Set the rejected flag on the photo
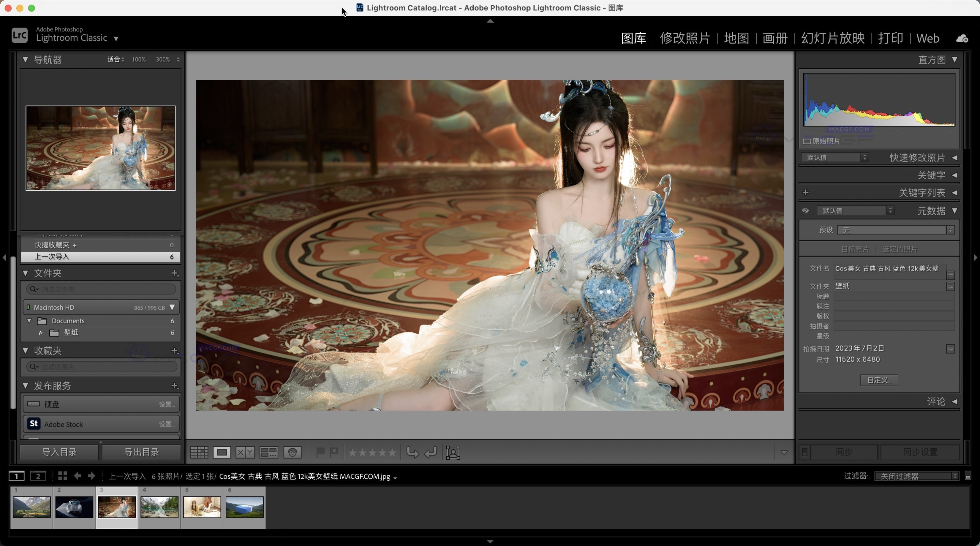This screenshot has width=980, height=546. (x=334, y=452)
